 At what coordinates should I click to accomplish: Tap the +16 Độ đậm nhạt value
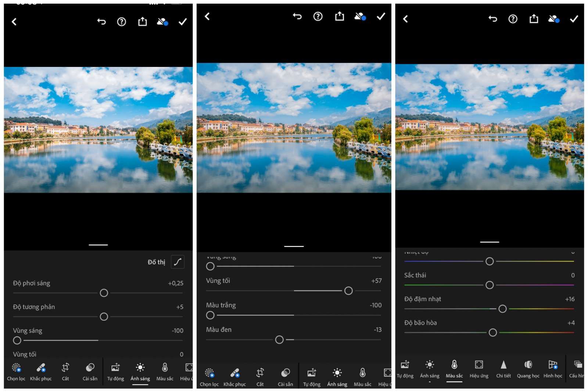570,299
